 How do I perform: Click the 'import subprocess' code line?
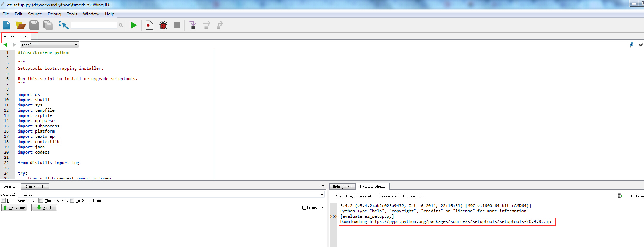tap(38, 126)
